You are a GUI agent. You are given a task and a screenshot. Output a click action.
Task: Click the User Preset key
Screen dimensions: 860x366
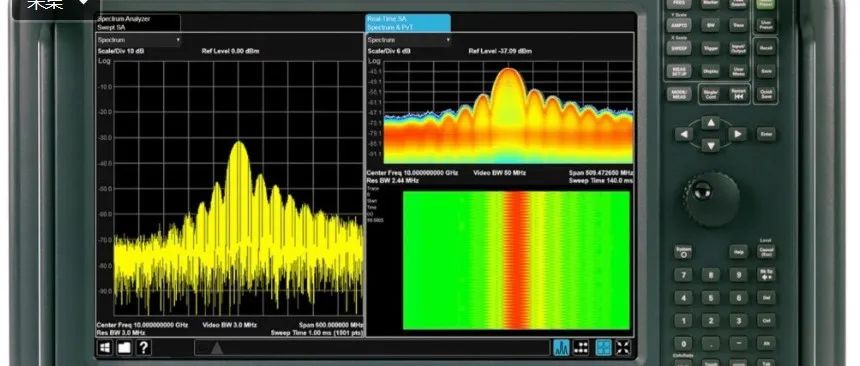point(766,25)
